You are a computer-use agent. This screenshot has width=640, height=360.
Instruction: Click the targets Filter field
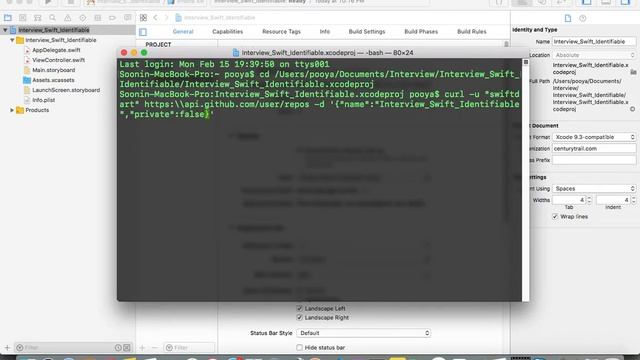click(x=189, y=348)
